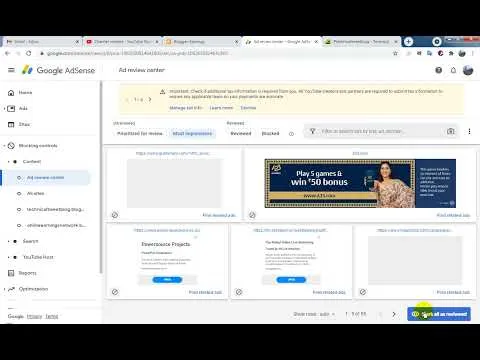Screen dimensions: 480x360
Task: Select the technicalsweetblog site entry
Action: (x=54, y=210)
